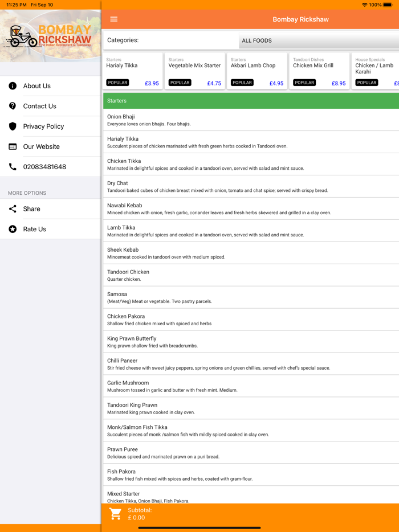Select the Rate Us option

click(x=51, y=229)
